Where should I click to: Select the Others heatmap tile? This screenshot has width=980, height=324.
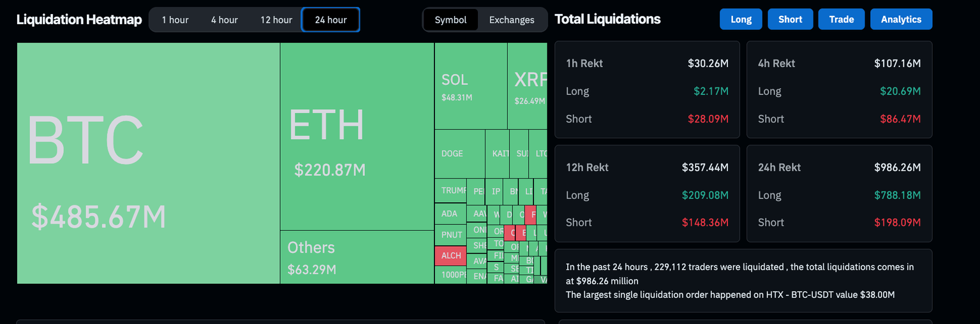tap(357, 256)
